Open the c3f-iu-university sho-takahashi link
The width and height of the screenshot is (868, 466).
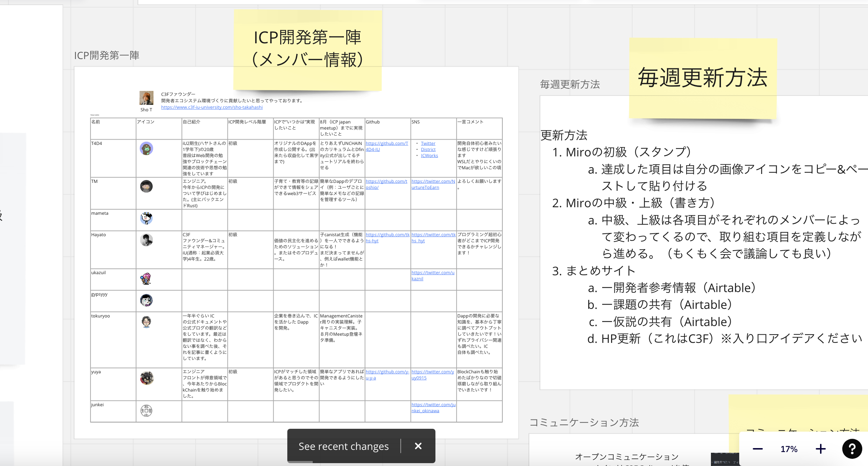tap(212, 107)
